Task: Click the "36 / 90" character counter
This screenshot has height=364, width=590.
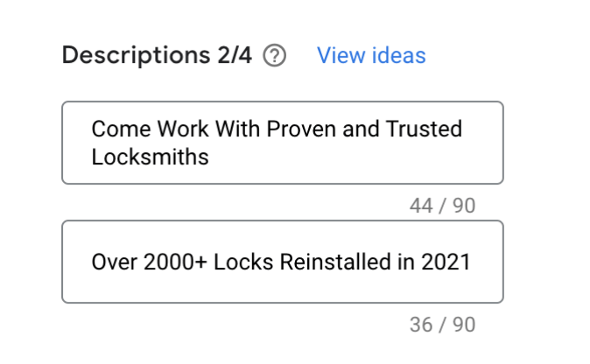Action: click(x=442, y=325)
